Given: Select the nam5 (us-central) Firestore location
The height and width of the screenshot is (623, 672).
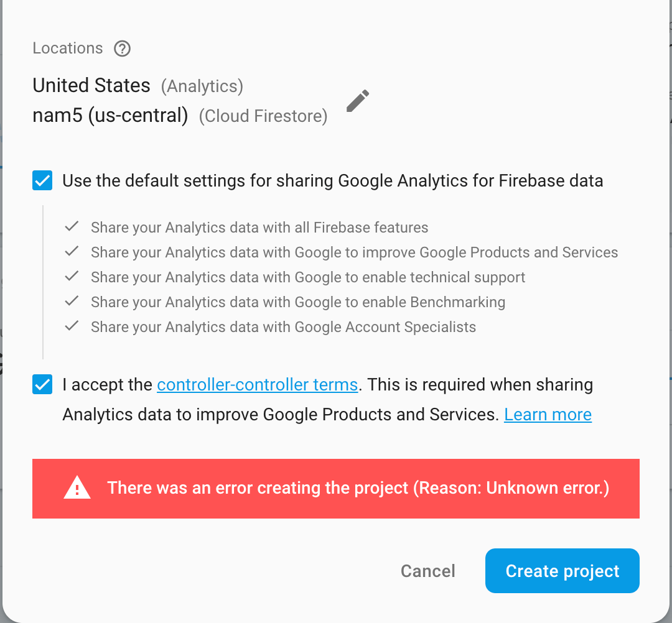Looking at the screenshot, I should (x=110, y=116).
